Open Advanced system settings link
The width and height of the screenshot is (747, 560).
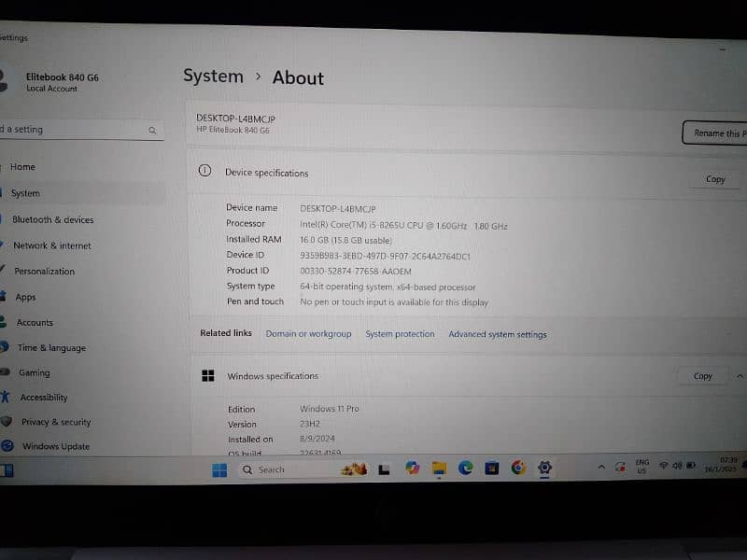click(x=498, y=334)
